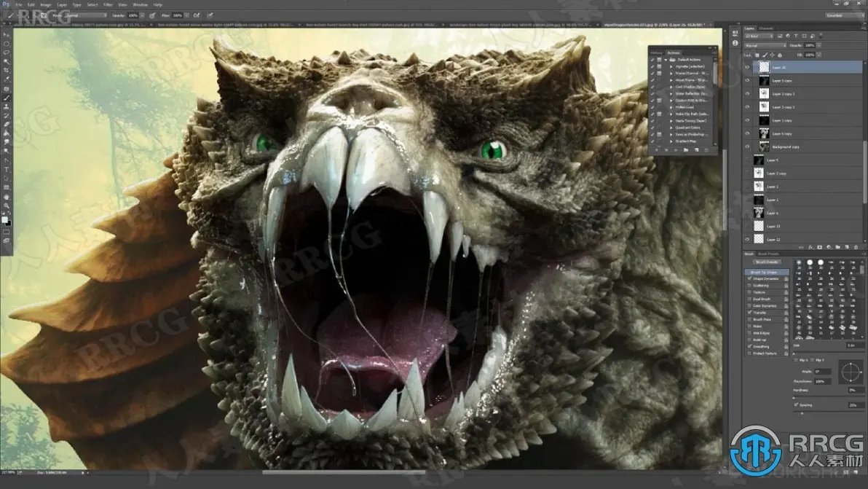Collapse the Default Actions set

pyautogui.click(x=666, y=60)
